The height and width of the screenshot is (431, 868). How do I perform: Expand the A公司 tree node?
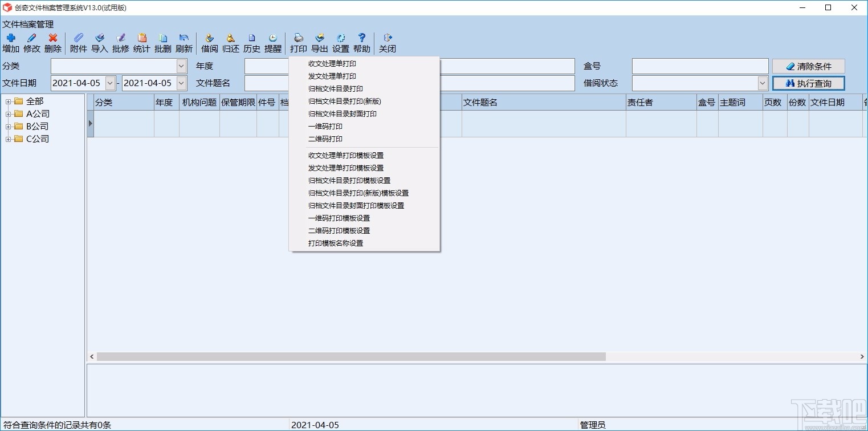point(9,114)
